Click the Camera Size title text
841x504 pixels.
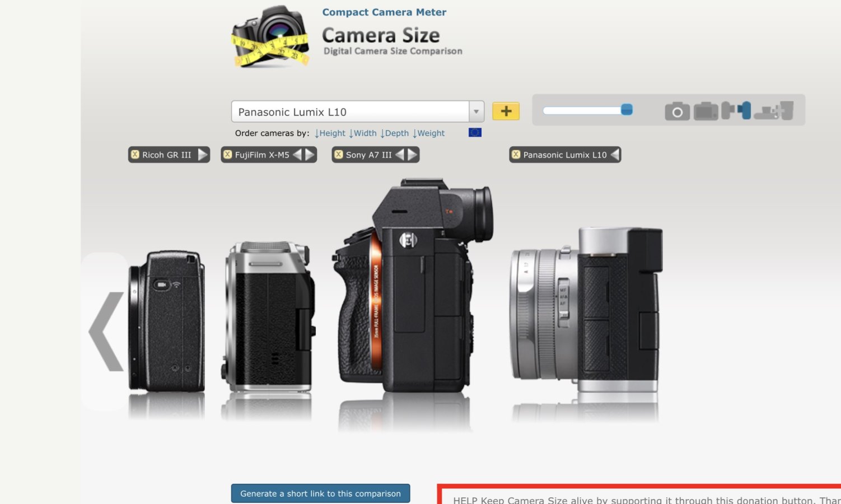pos(381,35)
